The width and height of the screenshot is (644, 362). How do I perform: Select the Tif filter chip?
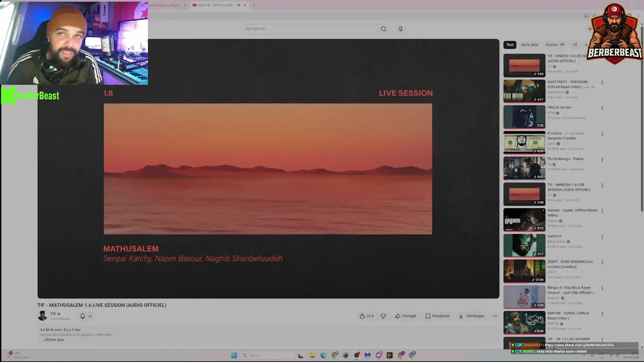[x=575, y=45]
